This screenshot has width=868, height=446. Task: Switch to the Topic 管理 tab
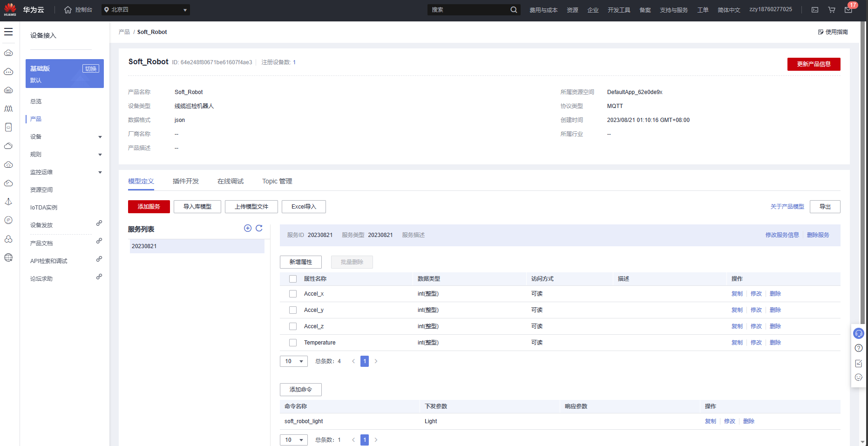(x=277, y=181)
